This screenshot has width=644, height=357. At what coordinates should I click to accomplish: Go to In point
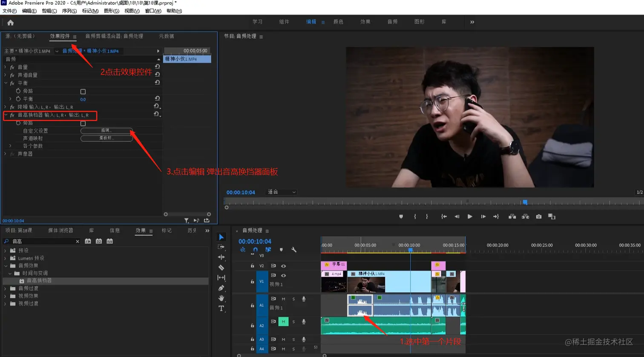click(x=444, y=217)
